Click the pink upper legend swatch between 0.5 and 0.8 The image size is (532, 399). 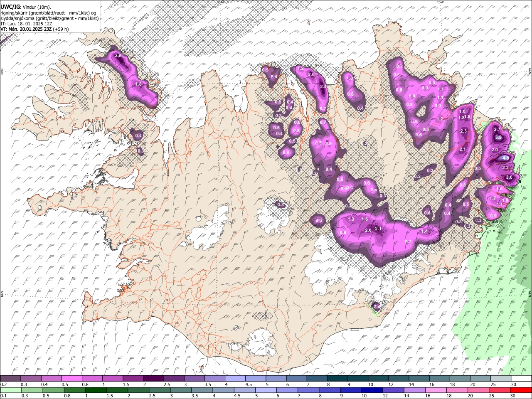[x=71, y=378]
